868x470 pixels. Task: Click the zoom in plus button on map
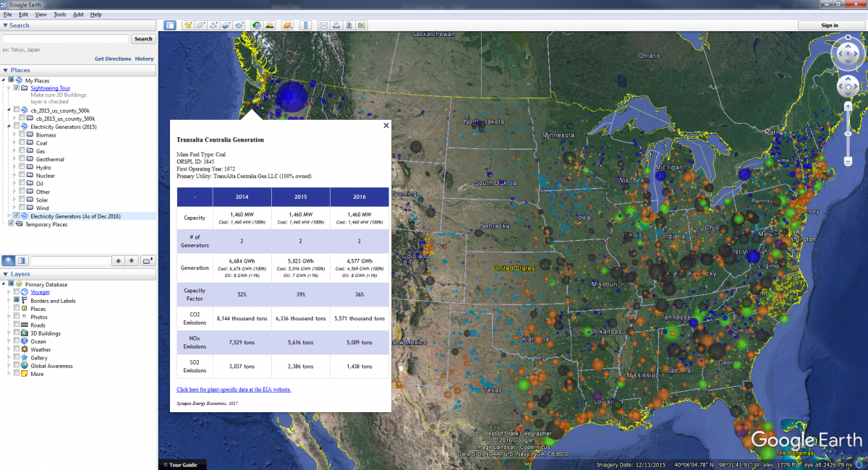click(848, 106)
